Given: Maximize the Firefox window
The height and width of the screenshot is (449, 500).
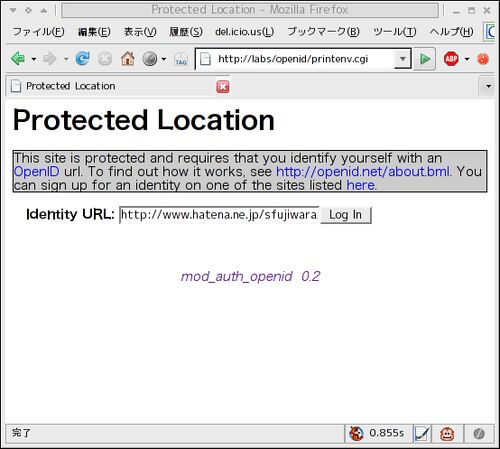Looking at the screenshot, I should [471, 10].
